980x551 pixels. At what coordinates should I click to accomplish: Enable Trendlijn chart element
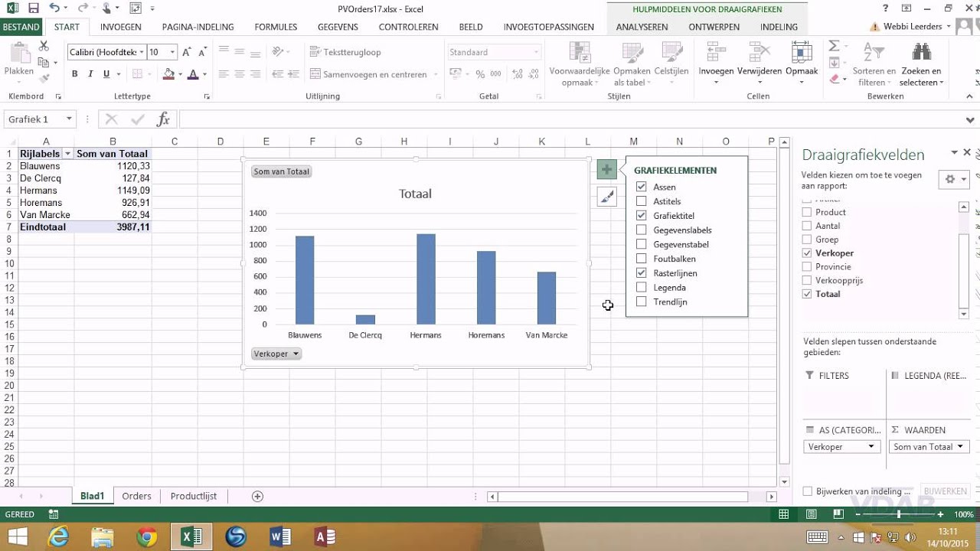(642, 302)
